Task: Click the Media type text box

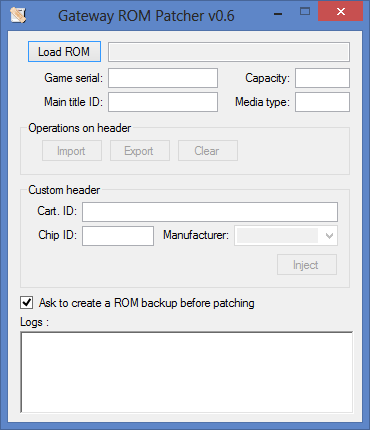Action: (322, 102)
